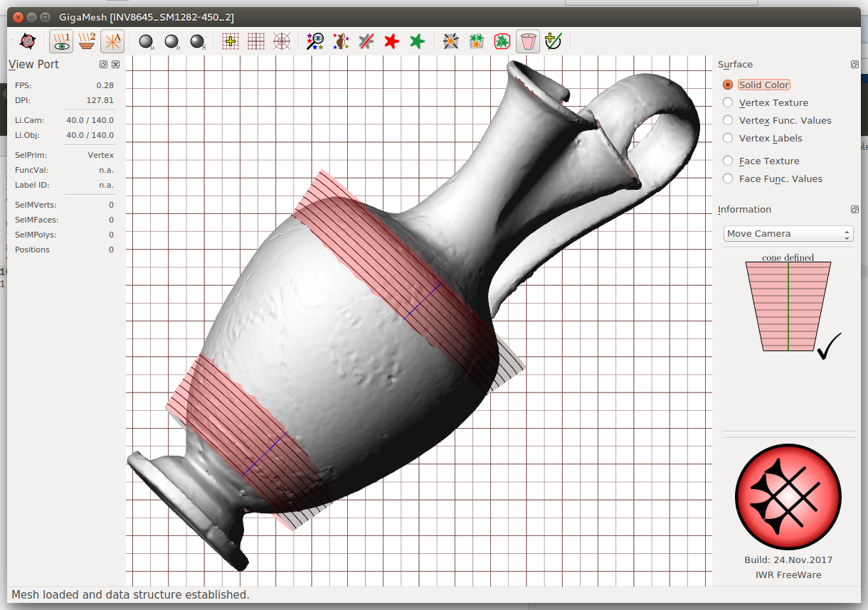Toggle light 2 bowl icon in toolbar
This screenshot has width=868, height=610.
(87, 42)
